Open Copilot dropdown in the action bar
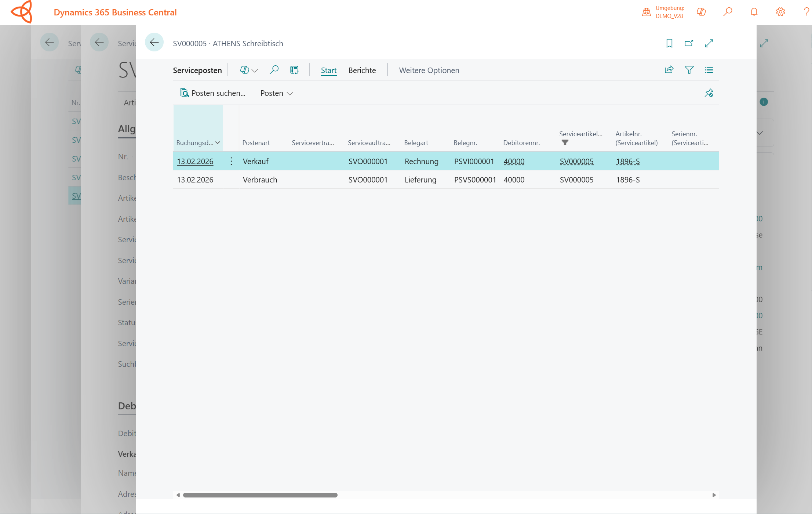 [x=249, y=70]
